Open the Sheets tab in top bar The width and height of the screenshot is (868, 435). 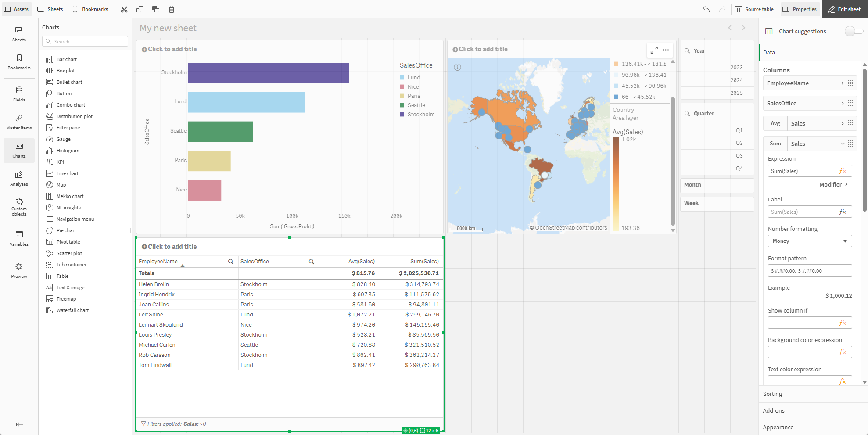(50, 9)
